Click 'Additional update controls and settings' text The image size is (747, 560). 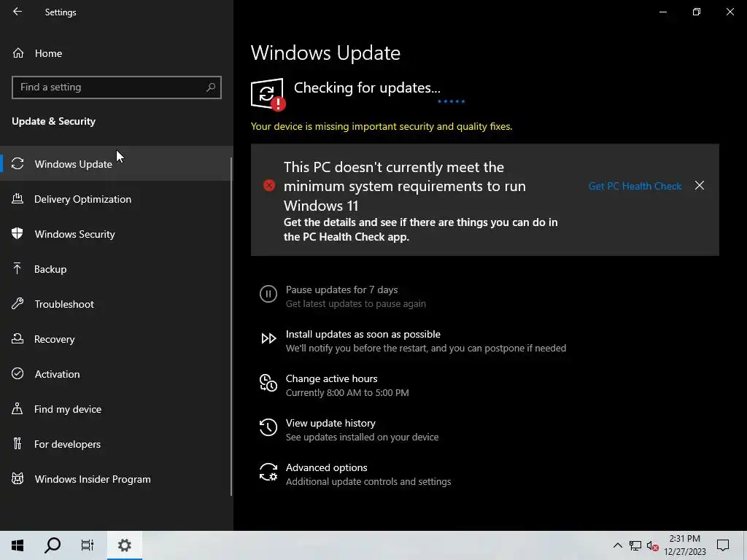(x=368, y=481)
